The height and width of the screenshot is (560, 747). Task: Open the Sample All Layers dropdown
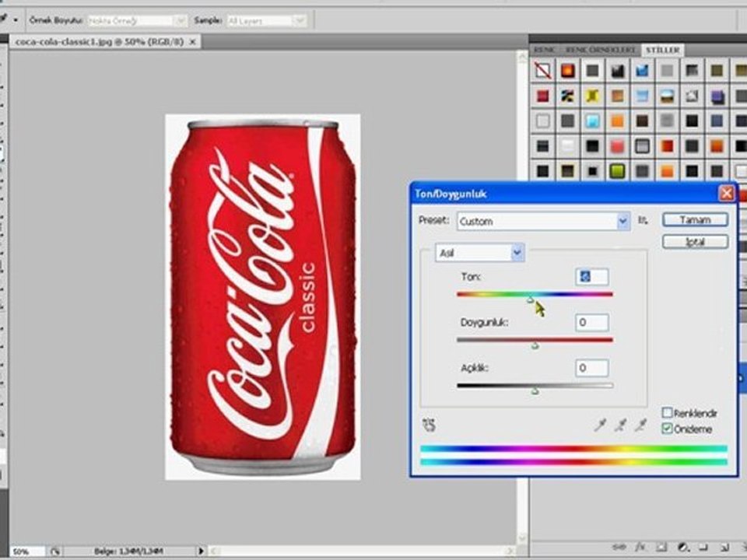click(266, 21)
